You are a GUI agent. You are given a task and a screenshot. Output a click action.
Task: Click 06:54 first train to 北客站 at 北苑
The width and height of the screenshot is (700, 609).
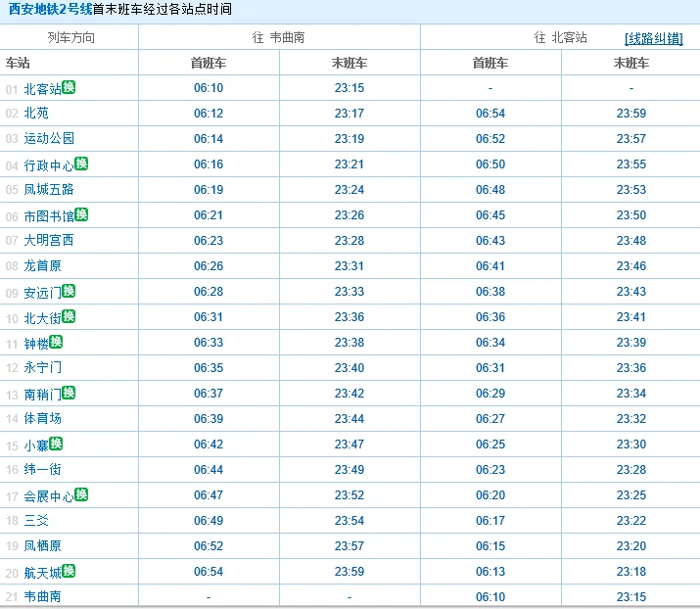click(x=490, y=114)
